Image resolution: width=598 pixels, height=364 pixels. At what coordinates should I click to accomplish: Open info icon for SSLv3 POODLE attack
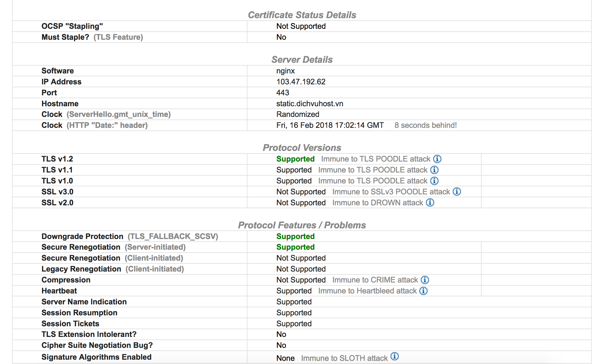[457, 192]
